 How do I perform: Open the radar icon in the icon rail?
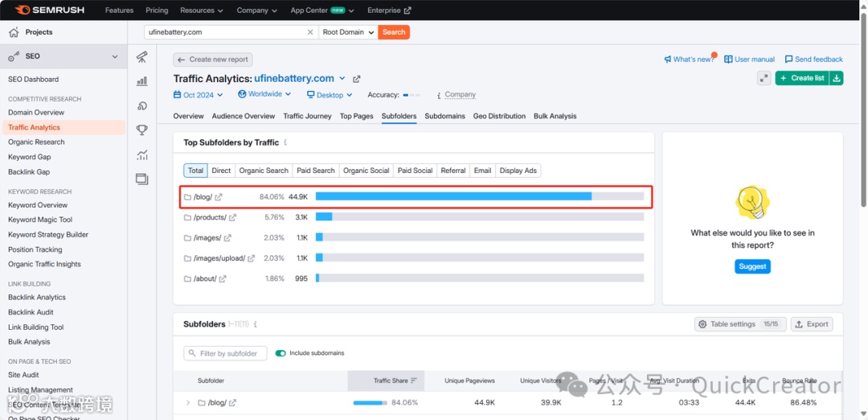tap(142, 106)
